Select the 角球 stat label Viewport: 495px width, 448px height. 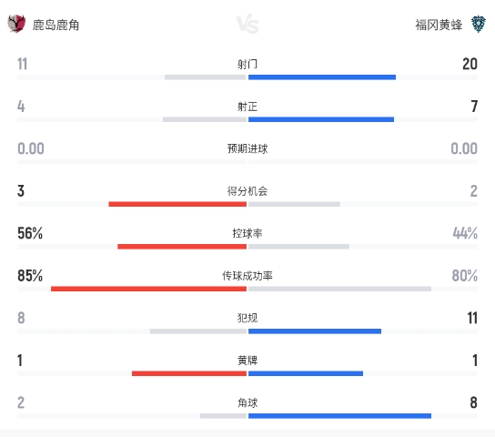pyautogui.click(x=247, y=402)
